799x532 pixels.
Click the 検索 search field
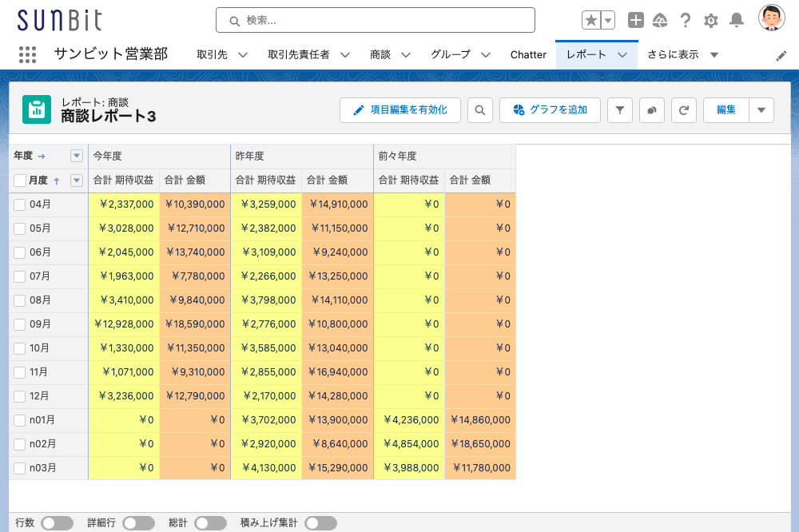coord(376,21)
